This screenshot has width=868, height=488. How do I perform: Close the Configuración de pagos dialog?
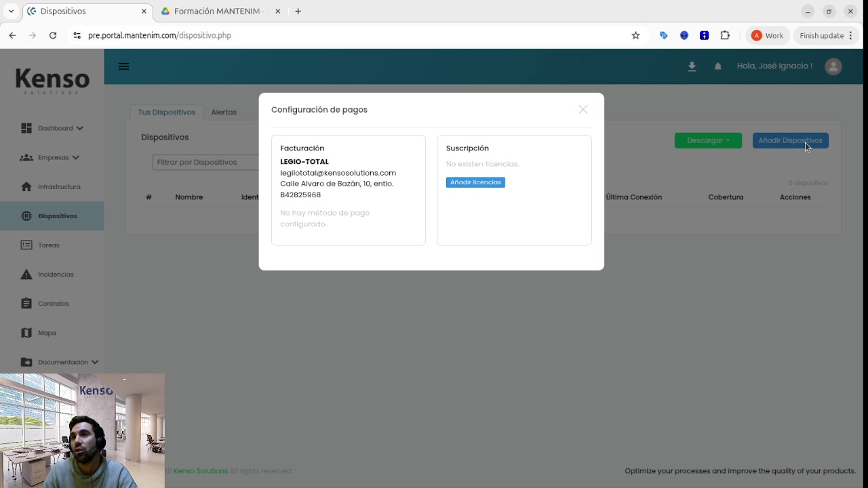click(583, 109)
